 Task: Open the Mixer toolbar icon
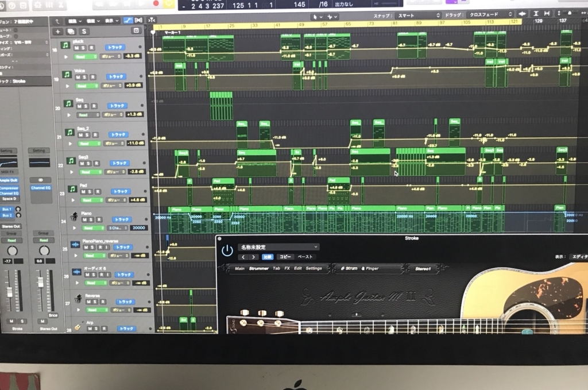click(49, 5)
